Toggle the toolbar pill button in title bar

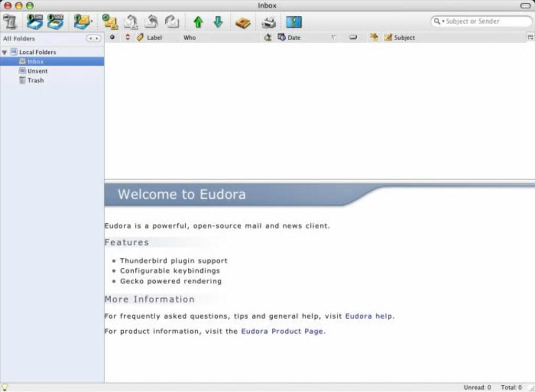tap(526, 5)
